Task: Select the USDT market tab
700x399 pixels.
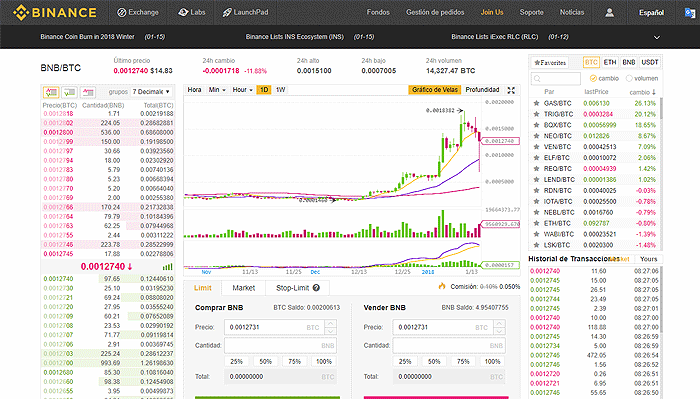Action: (x=650, y=62)
